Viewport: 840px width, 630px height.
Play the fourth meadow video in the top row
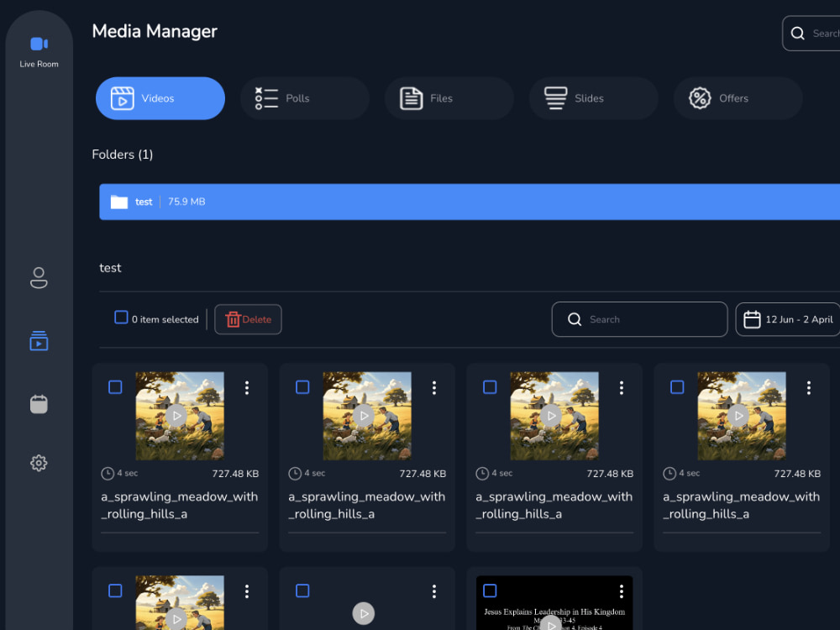pyautogui.click(x=738, y=416)
